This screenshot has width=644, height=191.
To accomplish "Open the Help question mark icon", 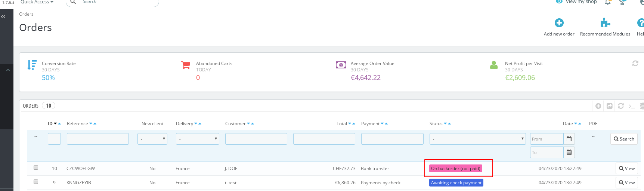I will (x=641, y=23).
